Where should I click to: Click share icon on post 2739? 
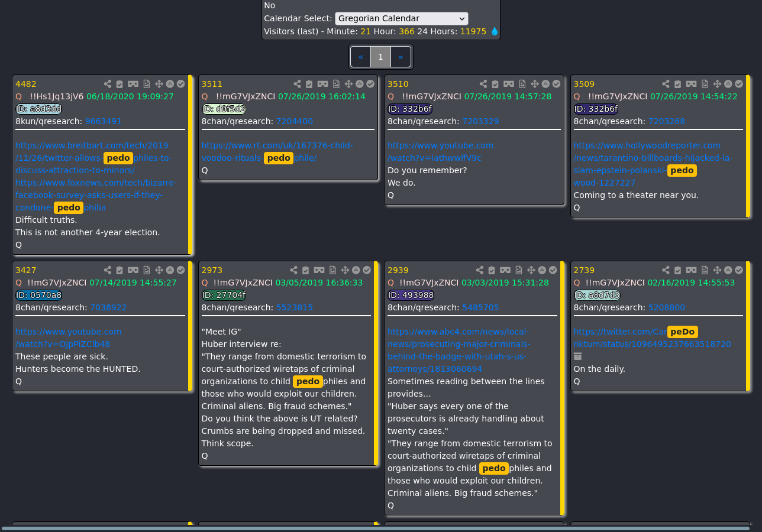[666, 270]
